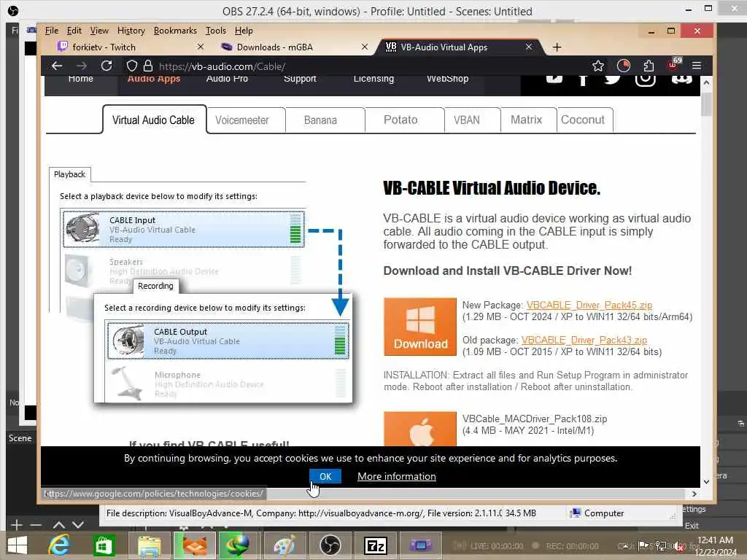Move scene up in OBS

59,525
